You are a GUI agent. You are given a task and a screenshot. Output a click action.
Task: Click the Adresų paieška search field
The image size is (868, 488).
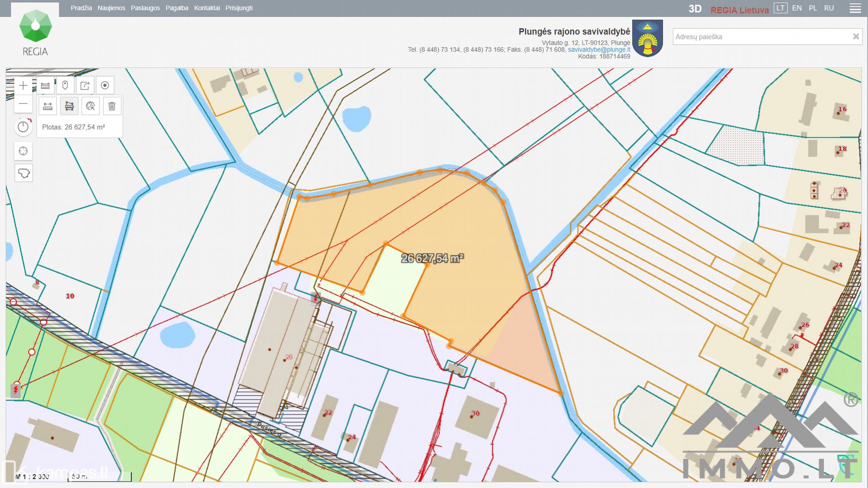(x=761, y=37)
